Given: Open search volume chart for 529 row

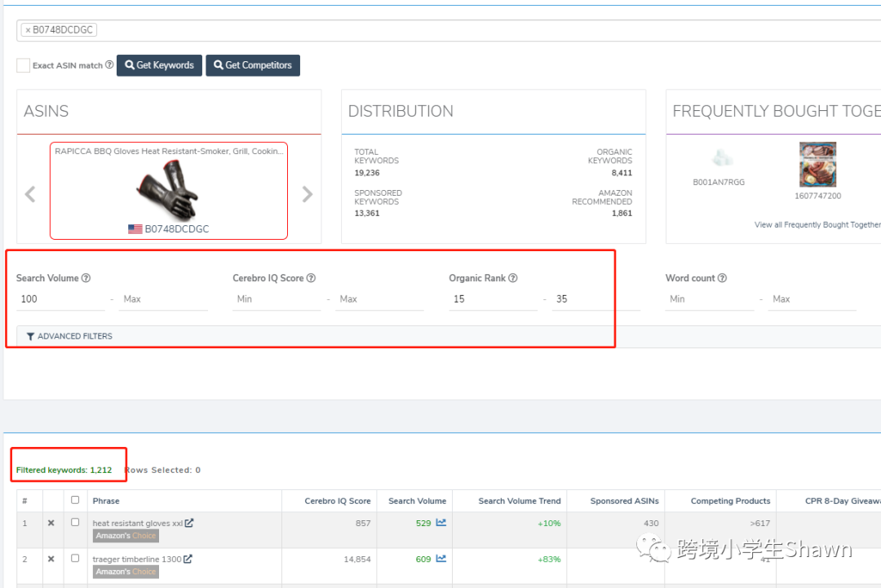Looking at the screenshot, I should tap(441, 522).
